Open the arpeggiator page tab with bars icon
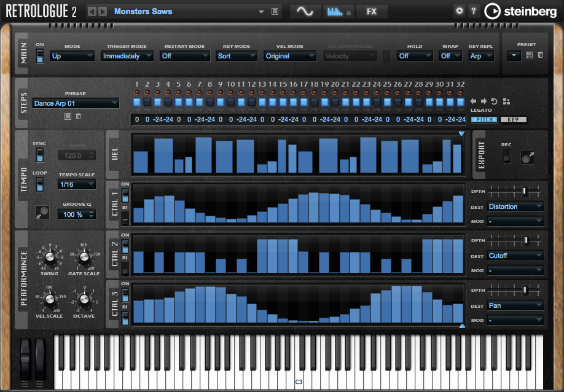This screenshot has width=564, height=392. (x=339, y=12)
